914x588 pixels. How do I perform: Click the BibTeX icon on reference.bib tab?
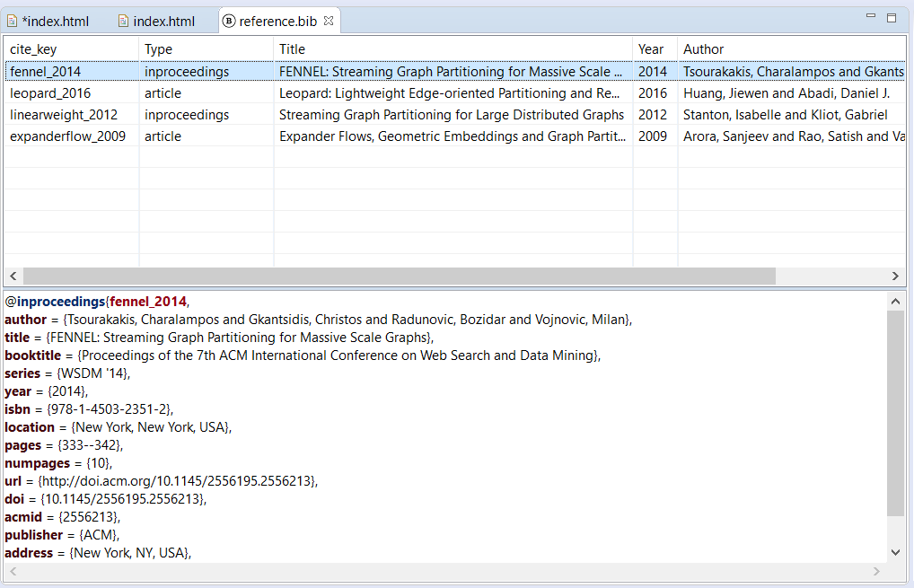coord(229,21)
